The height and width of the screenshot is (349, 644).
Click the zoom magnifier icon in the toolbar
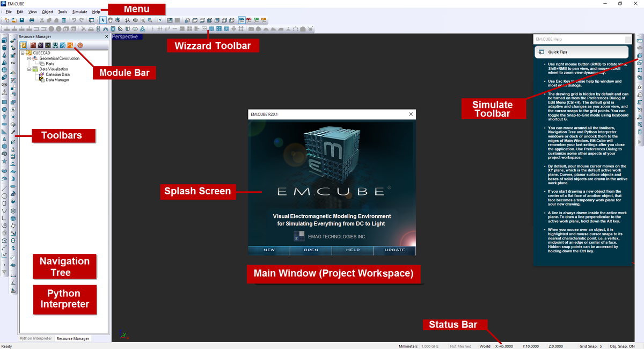(x=127, y=20)
